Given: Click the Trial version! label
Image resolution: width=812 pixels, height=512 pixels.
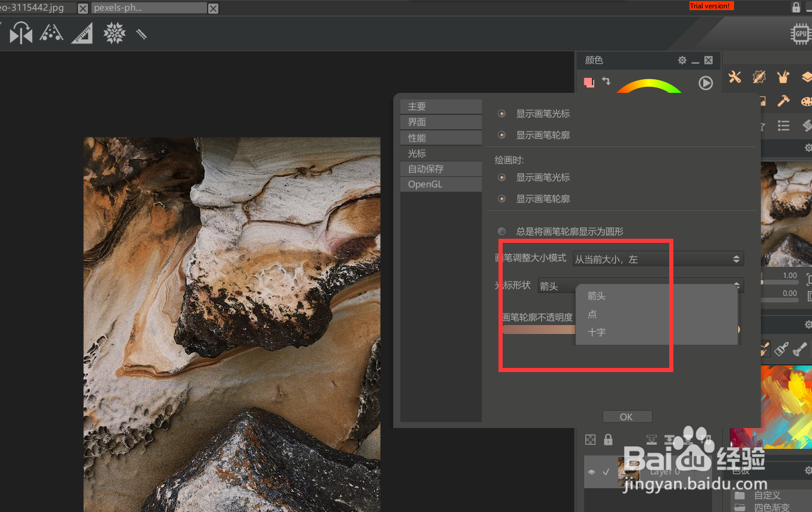Looking at the screenshot, I should pos(711,6).
